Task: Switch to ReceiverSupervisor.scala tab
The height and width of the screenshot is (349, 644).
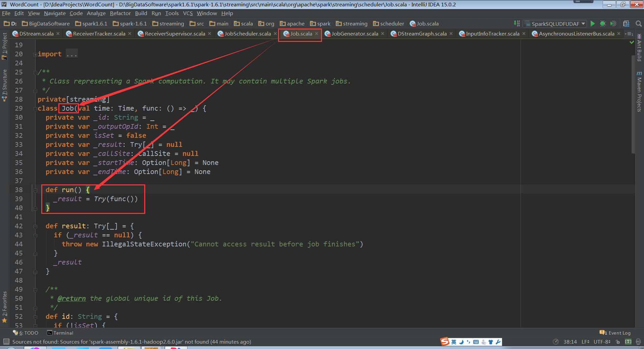Action: [175, 34]
